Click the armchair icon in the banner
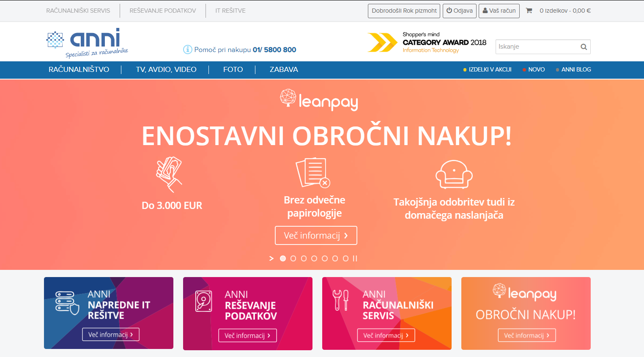644x357 pixels. pyautogui.click(x=454, y=174)
